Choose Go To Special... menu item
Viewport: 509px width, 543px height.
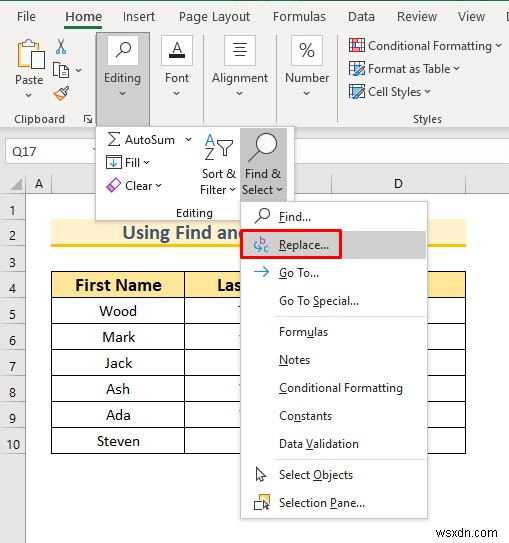(x=319, y=301)
